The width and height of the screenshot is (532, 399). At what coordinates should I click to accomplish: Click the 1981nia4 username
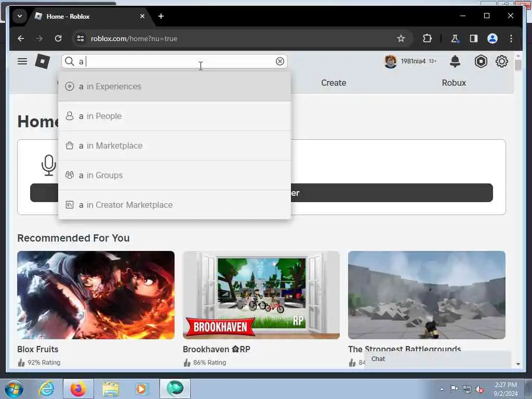click(x=413, y=61)
